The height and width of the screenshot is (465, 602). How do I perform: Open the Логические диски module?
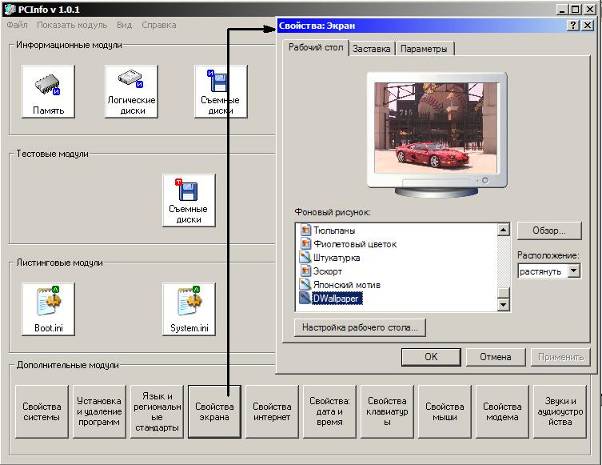(x=131, y=91)
